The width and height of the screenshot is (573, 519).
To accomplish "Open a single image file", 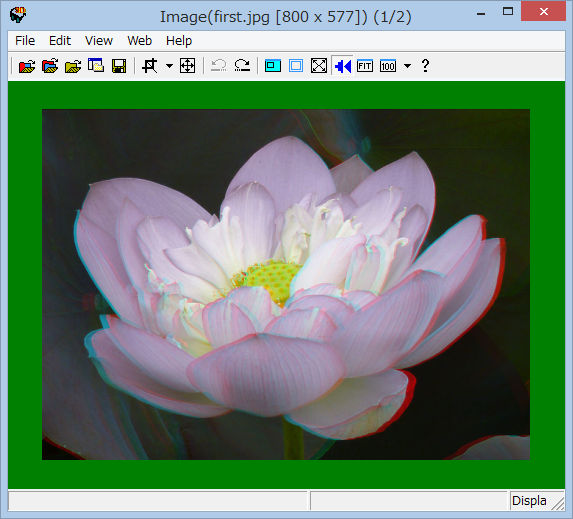I will tap(27, 66).
